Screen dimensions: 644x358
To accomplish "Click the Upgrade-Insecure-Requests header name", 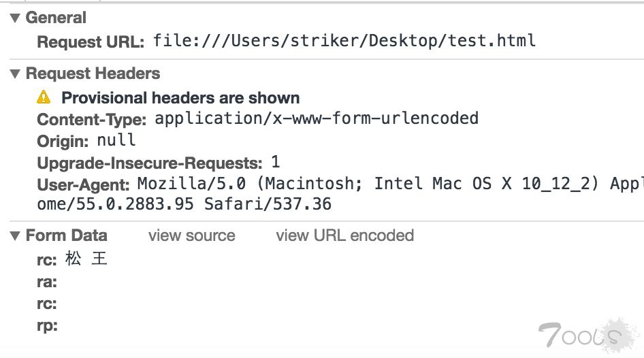I will (149, 163).
